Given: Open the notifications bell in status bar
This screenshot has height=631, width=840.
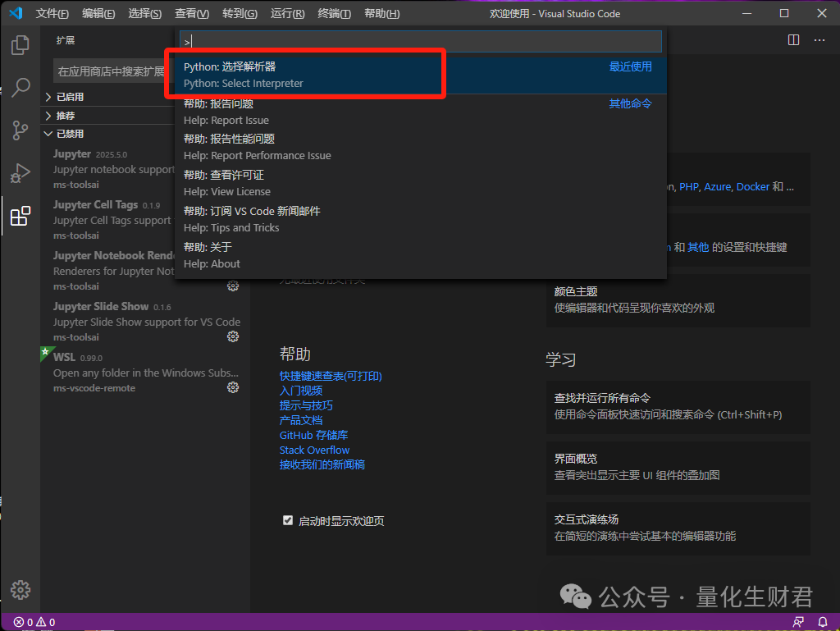Looking at the screenshot, I should click(x=822, y=622).
